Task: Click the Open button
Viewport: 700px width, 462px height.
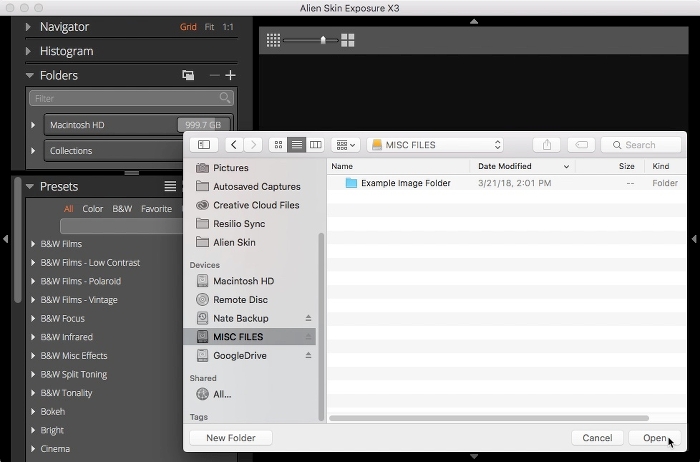Action: (x=655, y=438)
